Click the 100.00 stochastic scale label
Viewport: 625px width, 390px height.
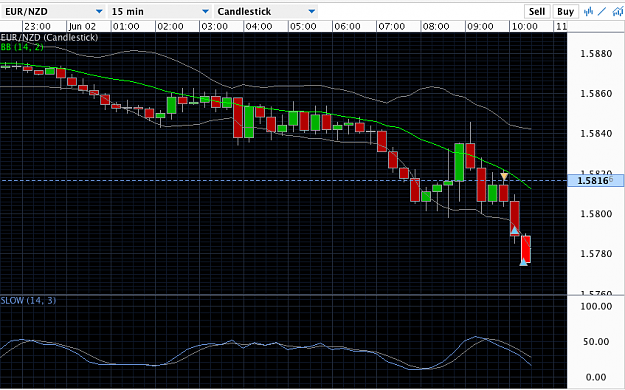596,306
